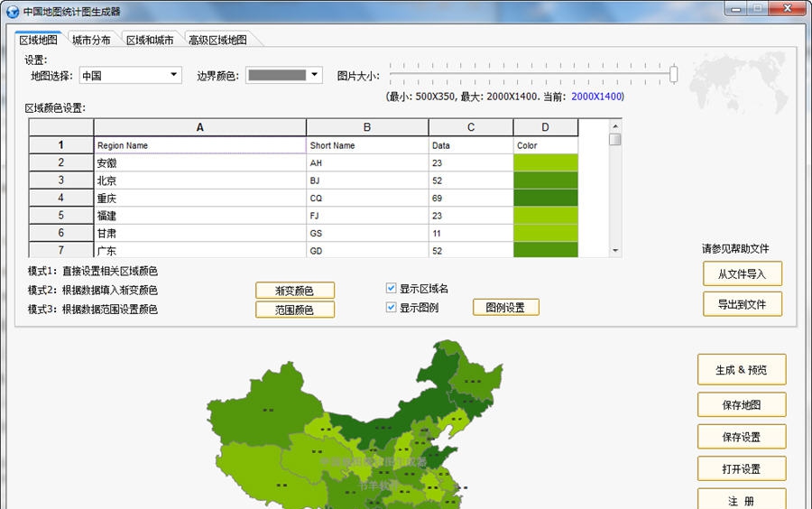Open 图例设置 legend settings
This screenshot has width=812, height=509.
tap(505, 307)
